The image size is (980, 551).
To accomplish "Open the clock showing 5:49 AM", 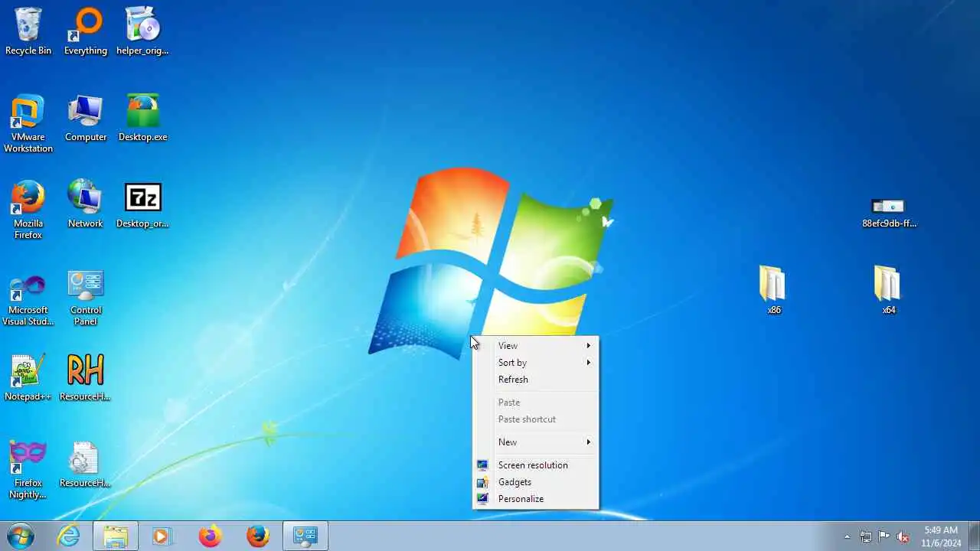I will 941,536.
